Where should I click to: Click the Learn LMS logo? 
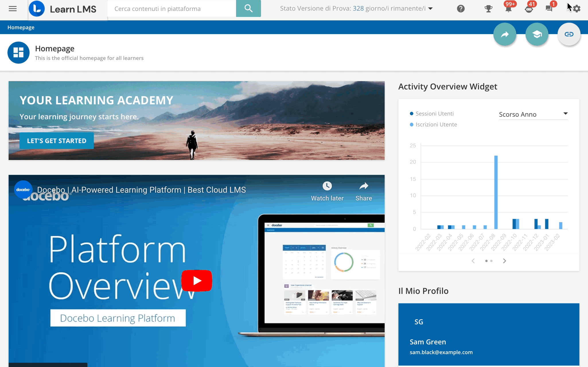(x=63, y=9)
